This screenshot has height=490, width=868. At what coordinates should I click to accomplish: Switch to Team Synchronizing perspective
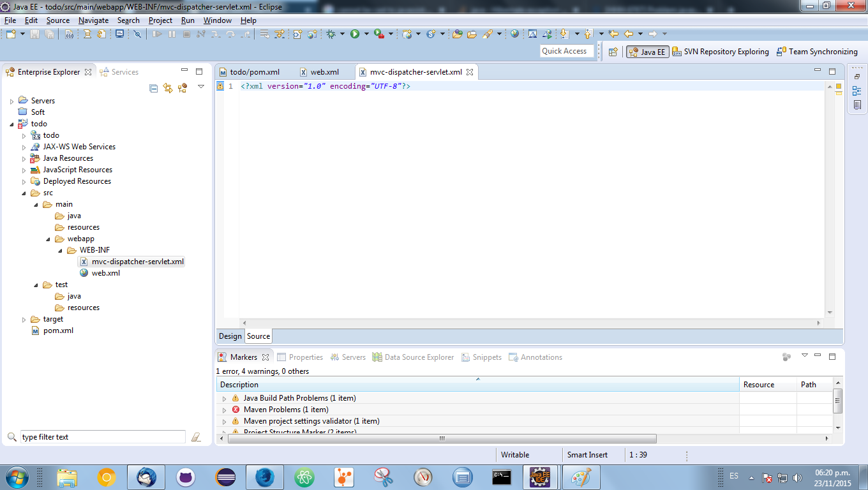tap(818, 52)
